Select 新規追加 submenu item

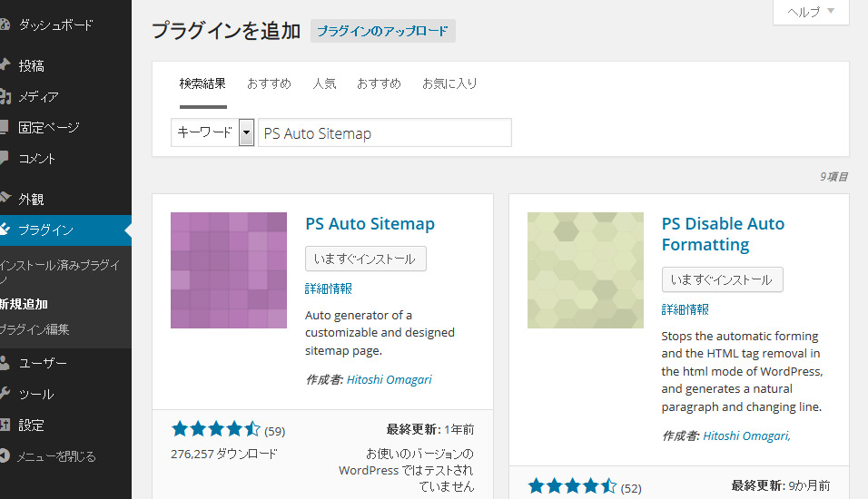tap(24, 304)
